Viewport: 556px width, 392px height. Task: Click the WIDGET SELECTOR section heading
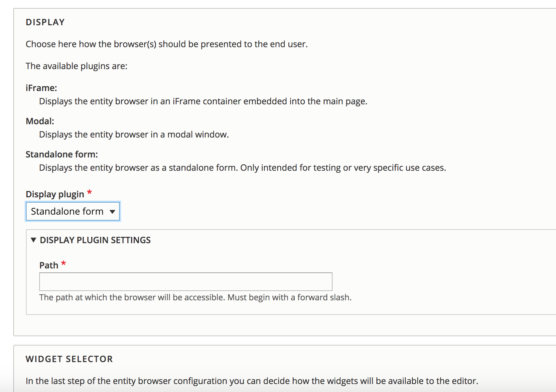click(69, 359)
